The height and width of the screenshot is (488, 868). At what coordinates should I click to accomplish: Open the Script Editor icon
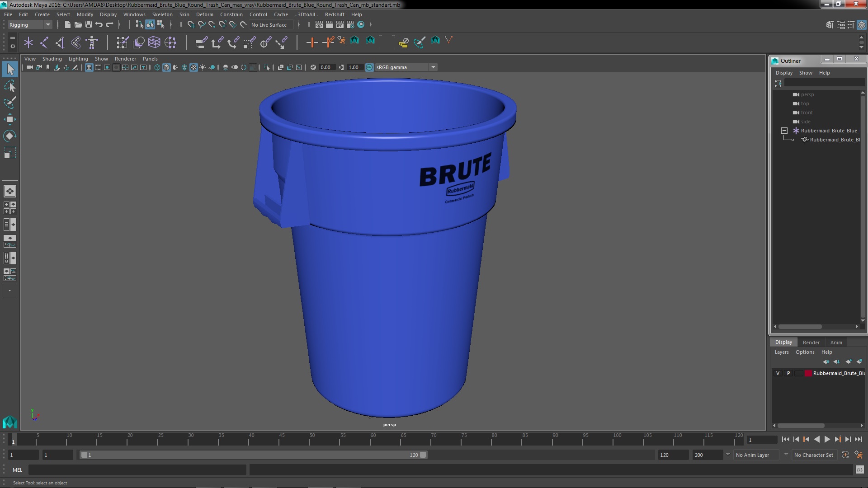click(859, 470)
